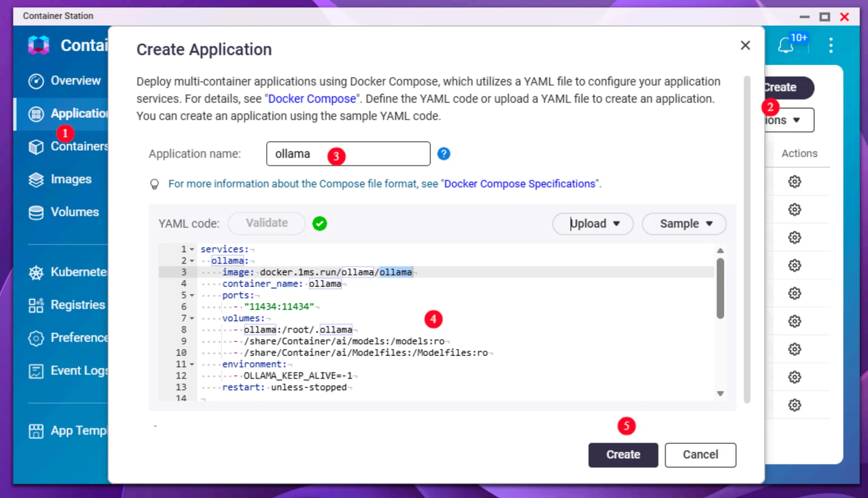The height and width of the screenshot is (498, 868).
Task: Expand the Sample dropdown
Action: click(684, 223)
